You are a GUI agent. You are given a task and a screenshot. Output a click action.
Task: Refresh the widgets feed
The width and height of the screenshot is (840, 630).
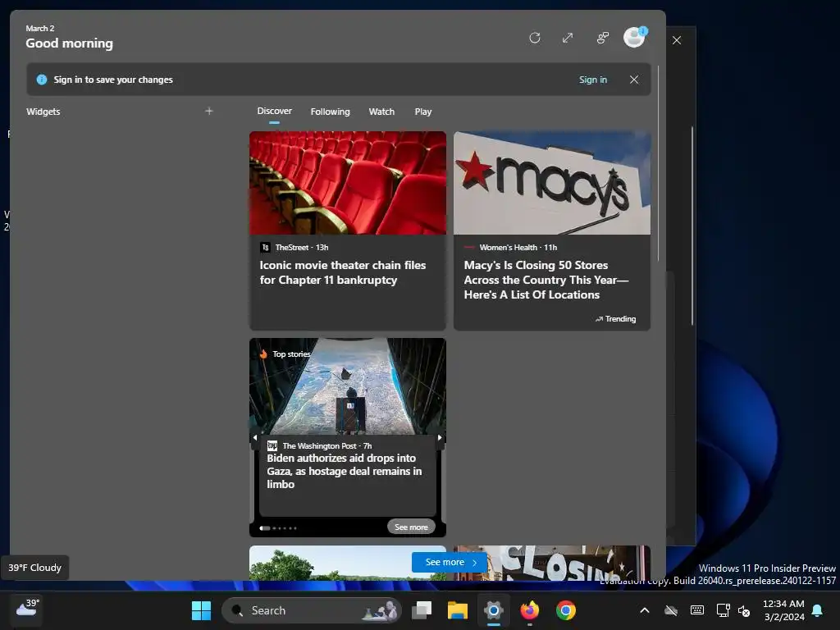tap(534, 38)
